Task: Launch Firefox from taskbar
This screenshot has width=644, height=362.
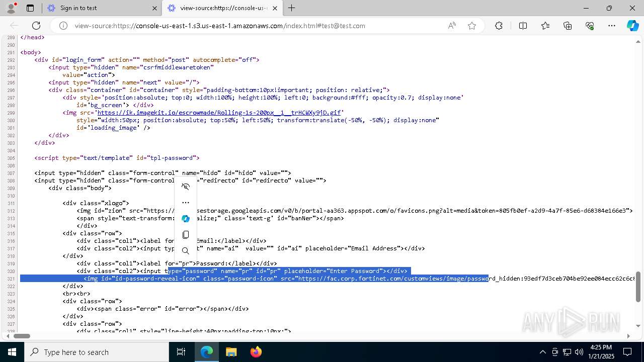Action: pyautogui.click(x=256, y=352)
